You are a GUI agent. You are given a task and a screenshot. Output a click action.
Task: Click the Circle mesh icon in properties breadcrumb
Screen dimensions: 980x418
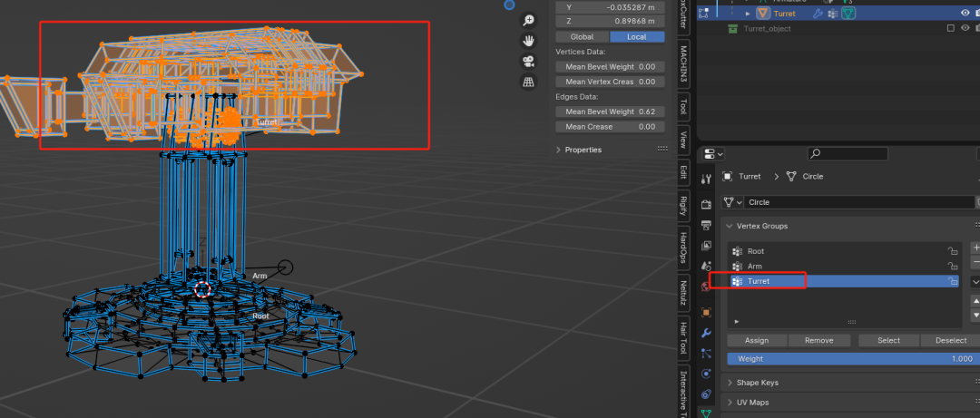[791, 176]
